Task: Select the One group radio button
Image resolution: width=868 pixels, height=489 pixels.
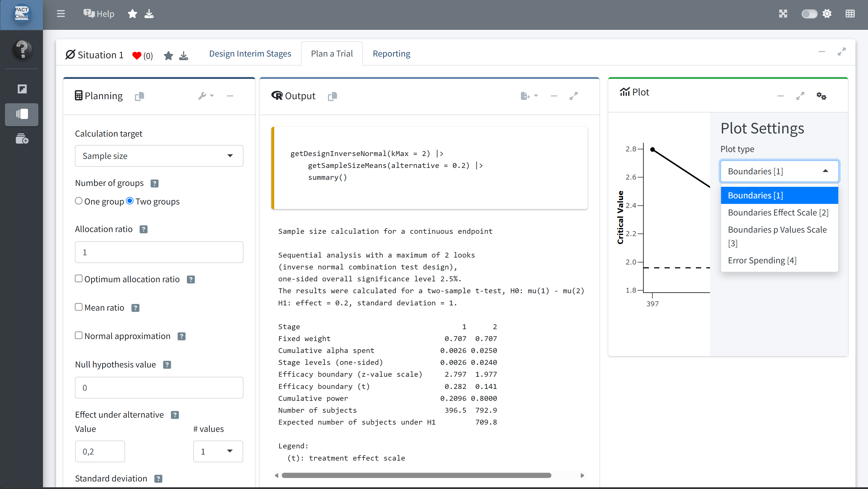Action: tap(79, 201)
